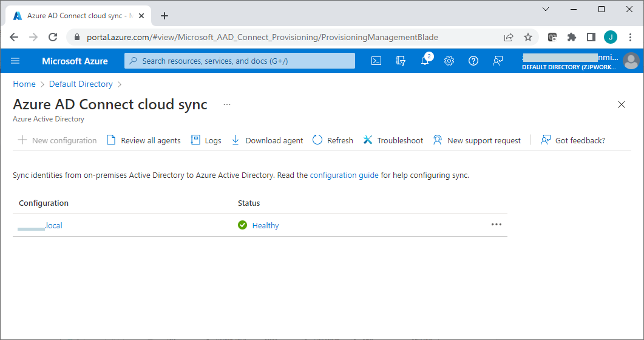Click Review all agents
Image resolution: width=644 pixels, height=340 pixels.
point(144,140)
